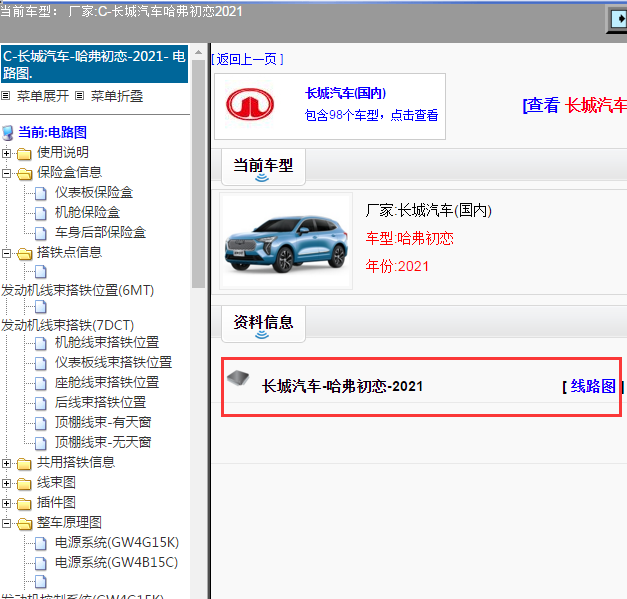Collapse the 搭铁点信息 tree node
Viewport: 627px width, 599px height.
point(6,253)
